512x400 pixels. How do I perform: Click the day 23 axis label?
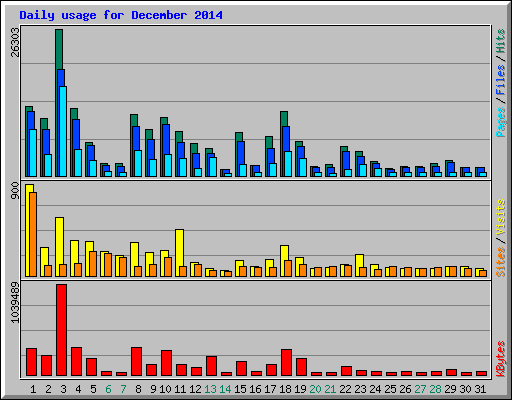(360, 389)
